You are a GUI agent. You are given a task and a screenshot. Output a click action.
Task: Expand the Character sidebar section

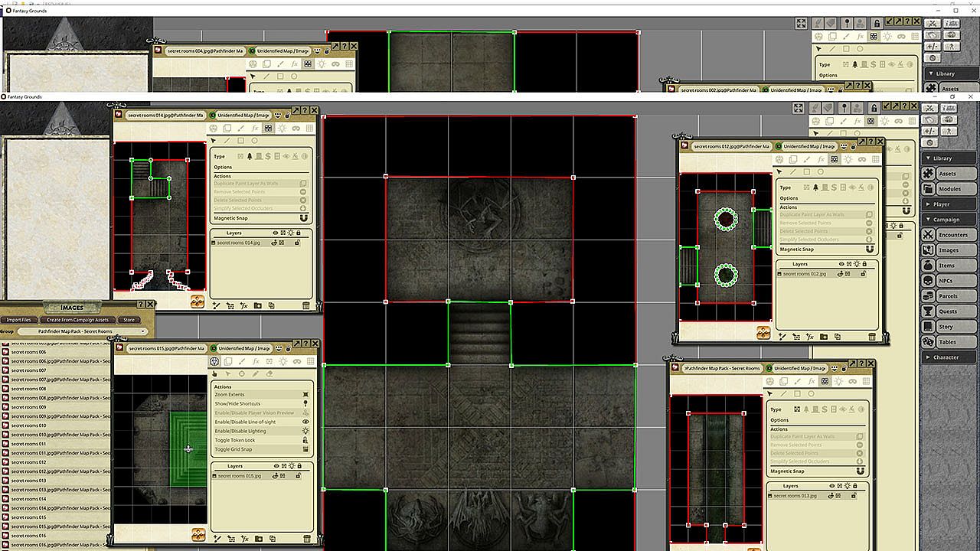coord(950,357)
